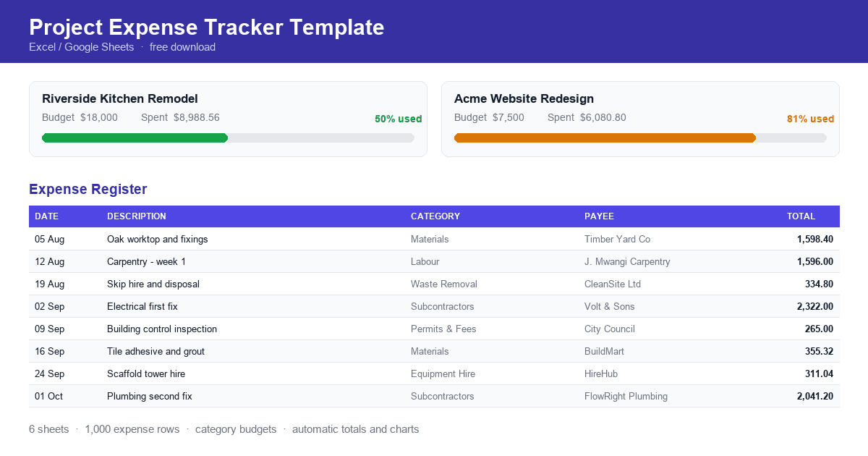The image size is (868, 456).
Task: Select the Scaffold tower hire description
Action: [146, 373]
